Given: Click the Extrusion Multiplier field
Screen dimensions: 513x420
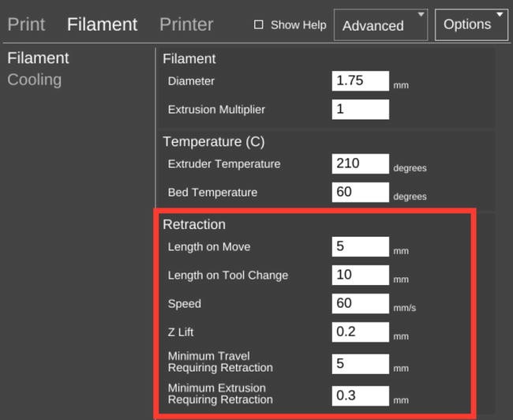Looking at the screenshot, I should (361, 109).
